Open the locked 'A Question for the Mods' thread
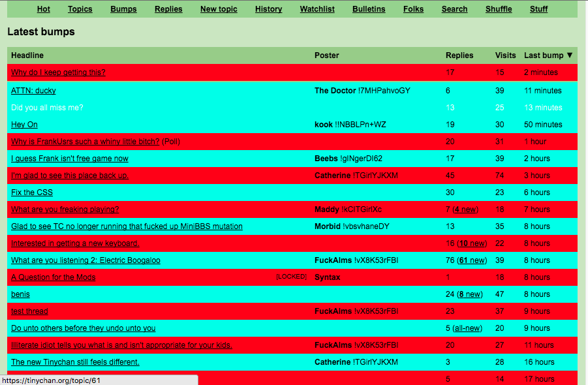Screen dimensions: 588x385 click(53, 277)
